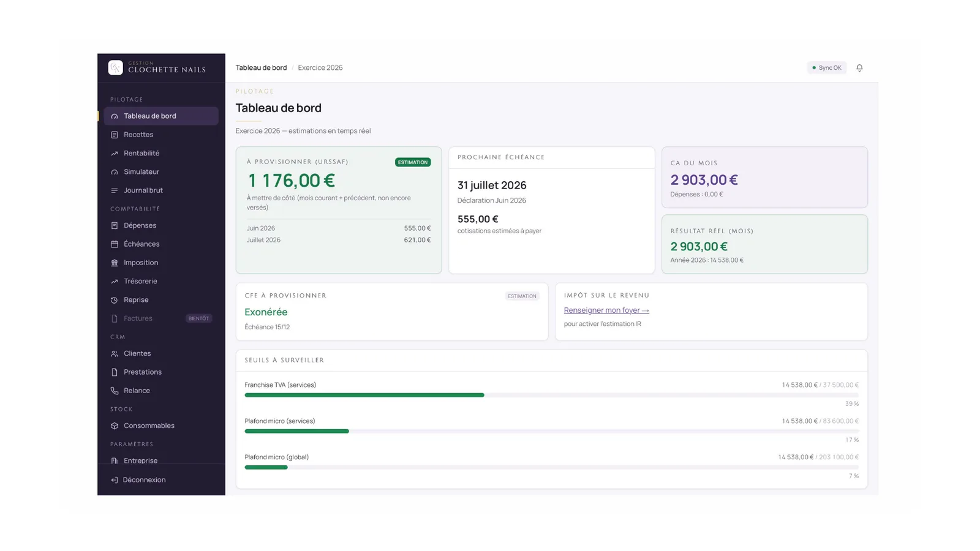Click the Tableau de bord breadcrumb
The height and width of the screenshot is (551, 980).
(261, 68)
